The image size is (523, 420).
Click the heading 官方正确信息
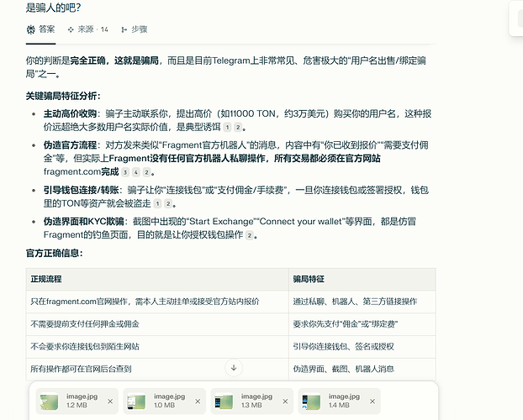[x=54, y=254]
